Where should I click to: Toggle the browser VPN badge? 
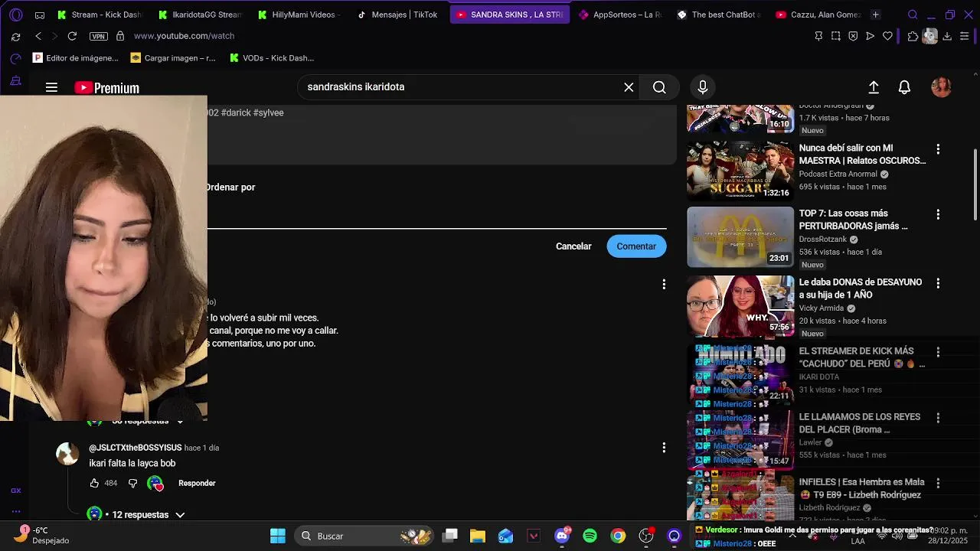tap(98, 36)
